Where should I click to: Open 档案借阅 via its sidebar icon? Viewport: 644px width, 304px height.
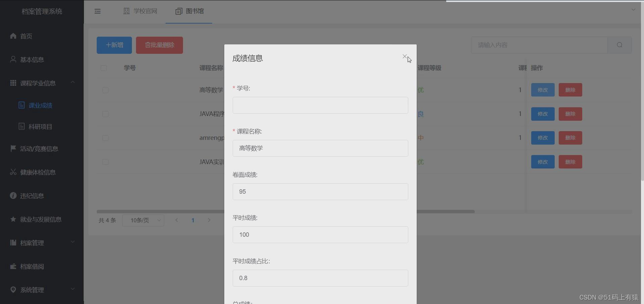[13, 267]
